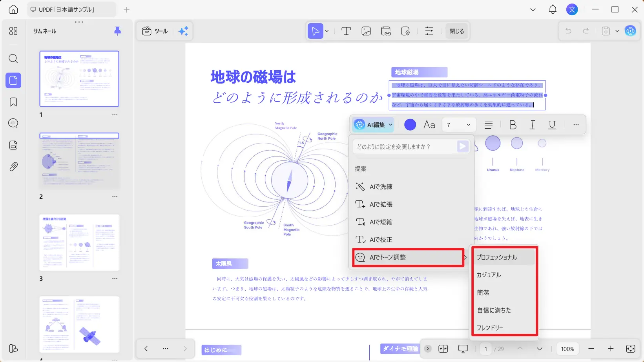Expand the AI編集 dropdown arrow
Screen dimensions: 644x362
[390, 124]
